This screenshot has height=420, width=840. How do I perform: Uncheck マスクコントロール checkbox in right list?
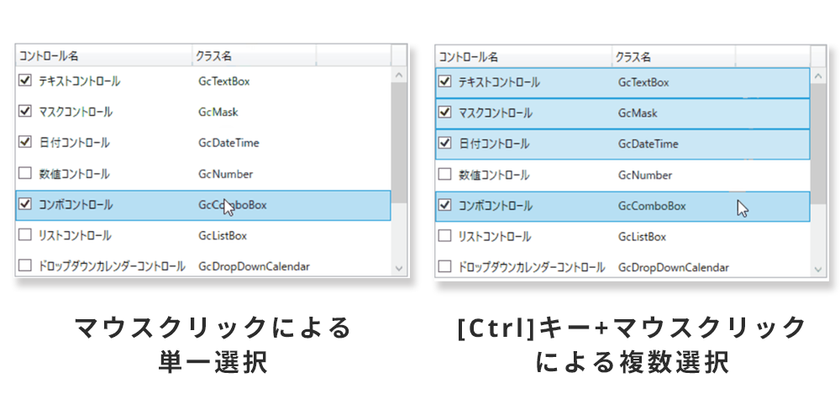(x=445, y=112)
